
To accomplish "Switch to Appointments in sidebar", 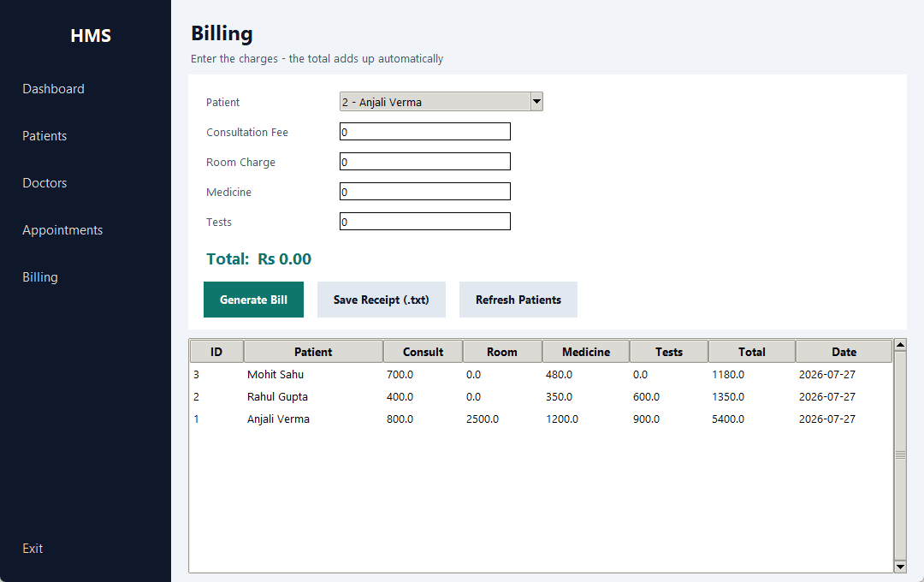I will [x=62, y=230].
